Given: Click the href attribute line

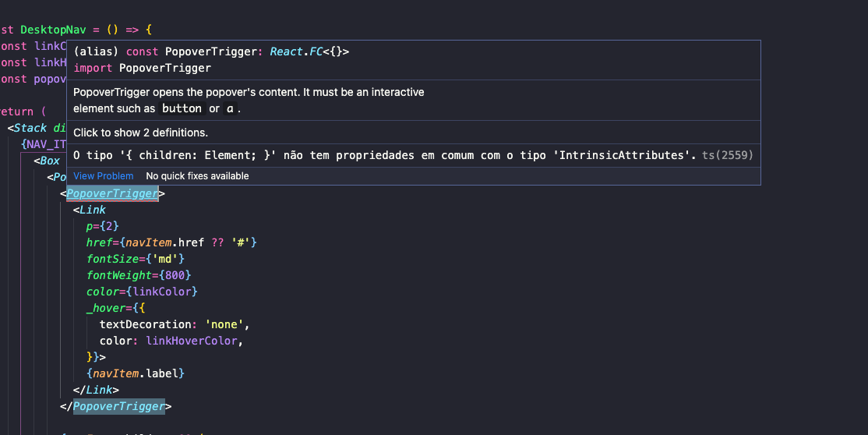Looking at the screenshot, I should click(x=171, y=242).
